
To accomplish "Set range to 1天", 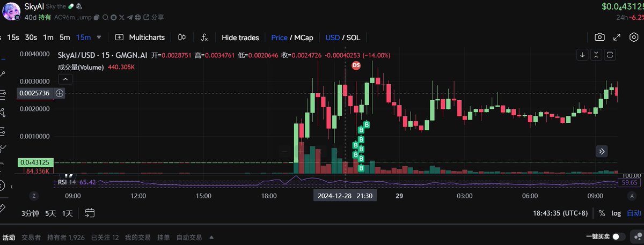I will coord(68,213).
